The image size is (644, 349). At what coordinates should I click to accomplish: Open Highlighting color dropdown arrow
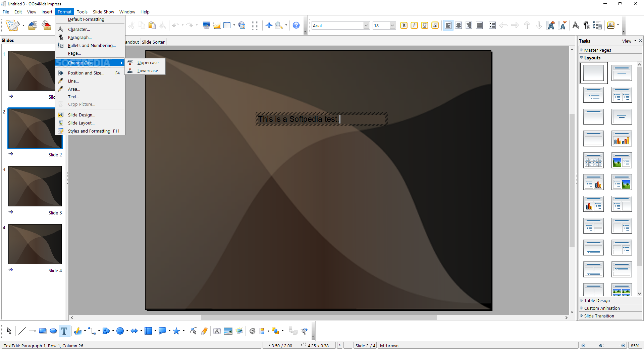(x=618, y=25)
